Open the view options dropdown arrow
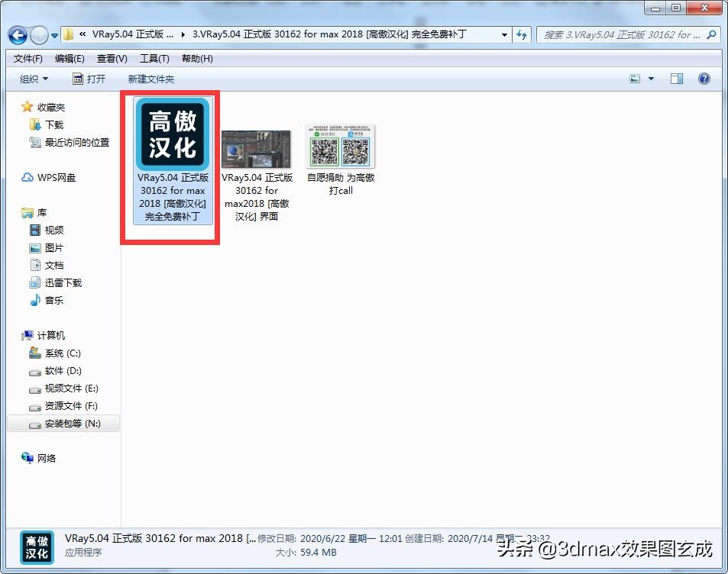This screenshot has width=728, height=574. pyautogui.click(x=651, y=79)
